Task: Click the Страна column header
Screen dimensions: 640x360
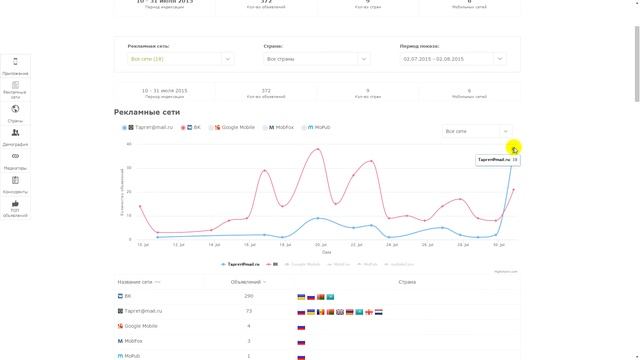Action: (x=407, y=282)
